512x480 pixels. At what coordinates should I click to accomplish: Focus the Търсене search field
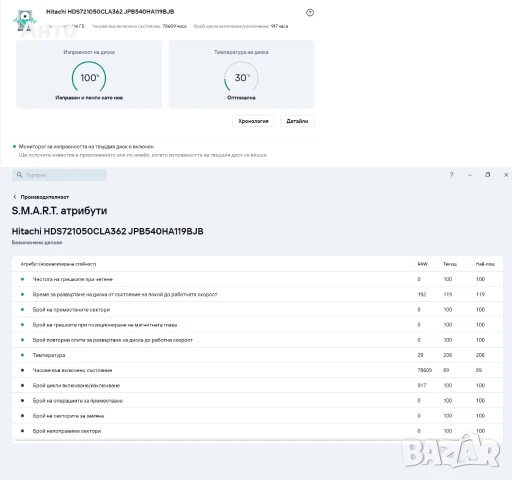pyautogui.click(x=59, y=175)
